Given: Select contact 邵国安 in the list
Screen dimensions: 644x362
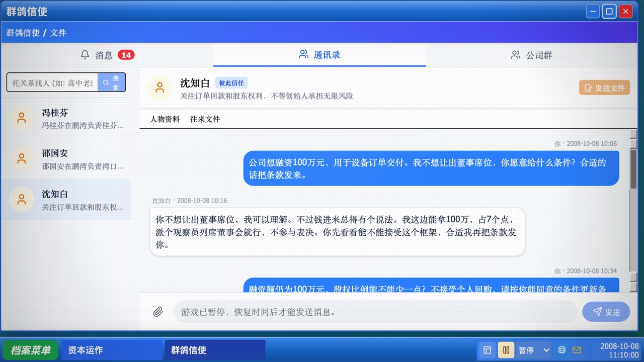Looking at the screenshot, I should click(x=66, y=159).
